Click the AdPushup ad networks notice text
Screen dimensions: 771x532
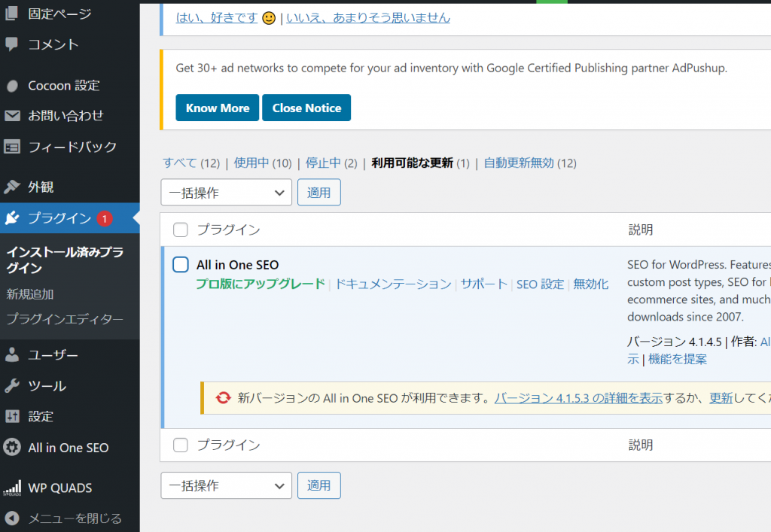[x=452, y=68]
